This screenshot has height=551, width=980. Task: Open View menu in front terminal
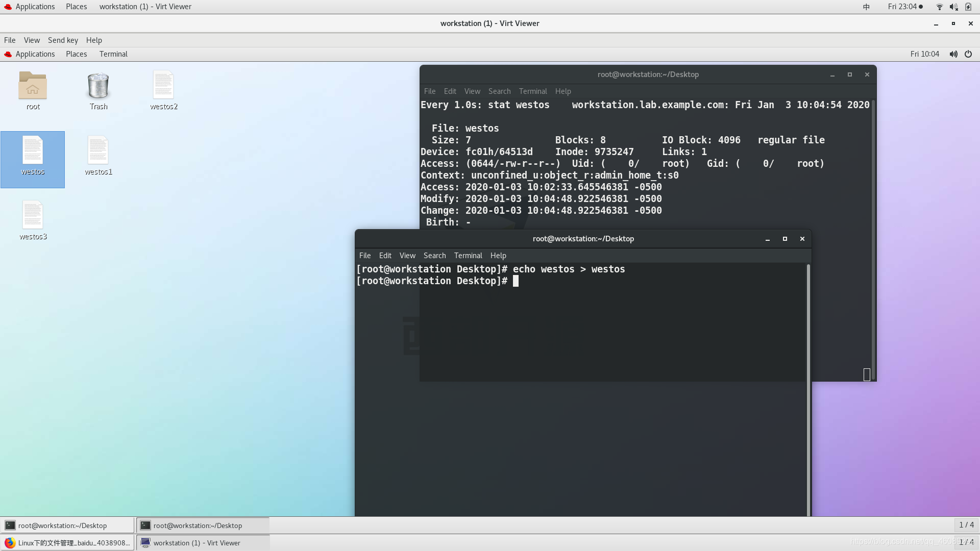[x=407, y=256]
